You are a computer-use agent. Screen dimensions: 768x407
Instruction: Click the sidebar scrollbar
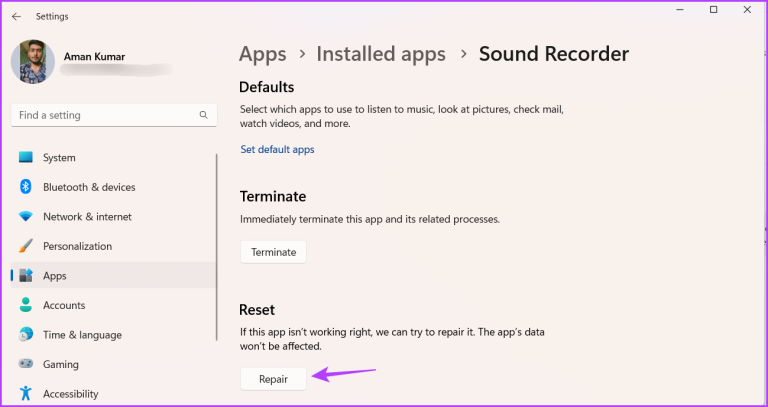[216, 247]
